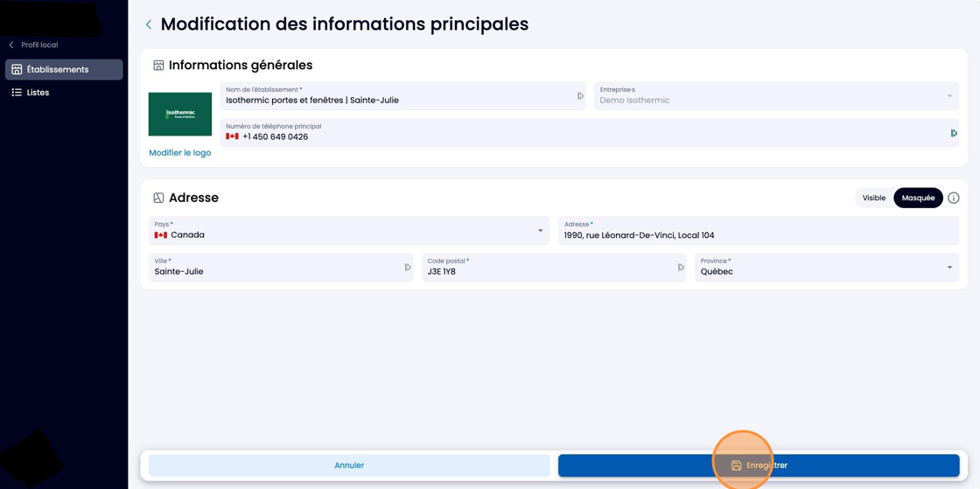Click the sync icon in phone number field
980x489 pixels.
(954, 132)
